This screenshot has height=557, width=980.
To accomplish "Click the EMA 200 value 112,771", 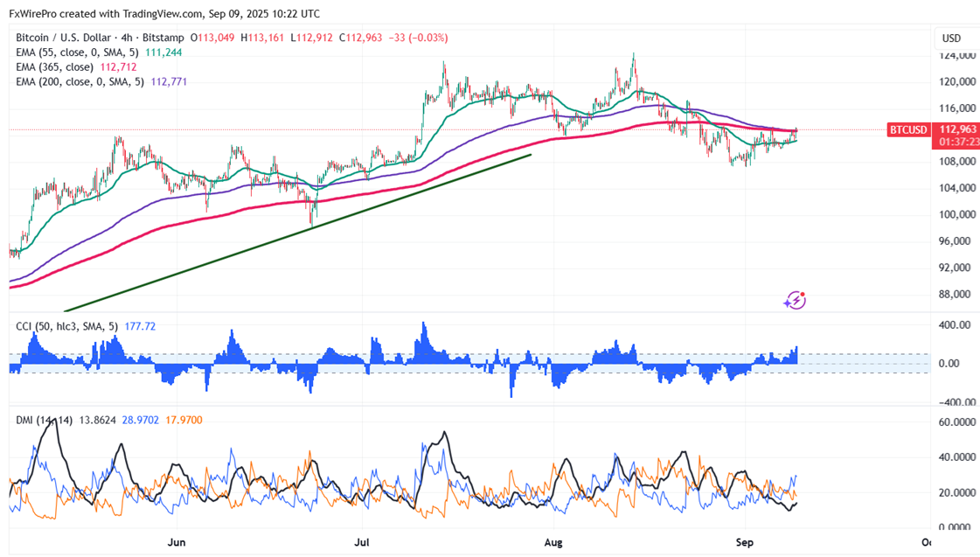I will pyautogui.click(x=169, y=82).
